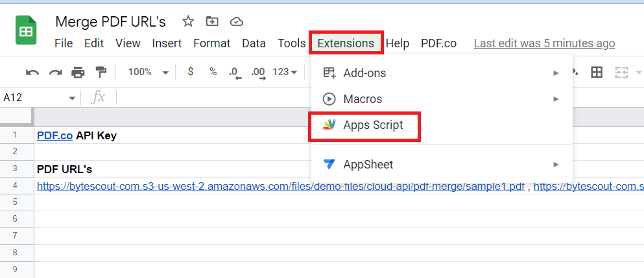
Task: Check cloud save status icon
Action: click(236, 21)
